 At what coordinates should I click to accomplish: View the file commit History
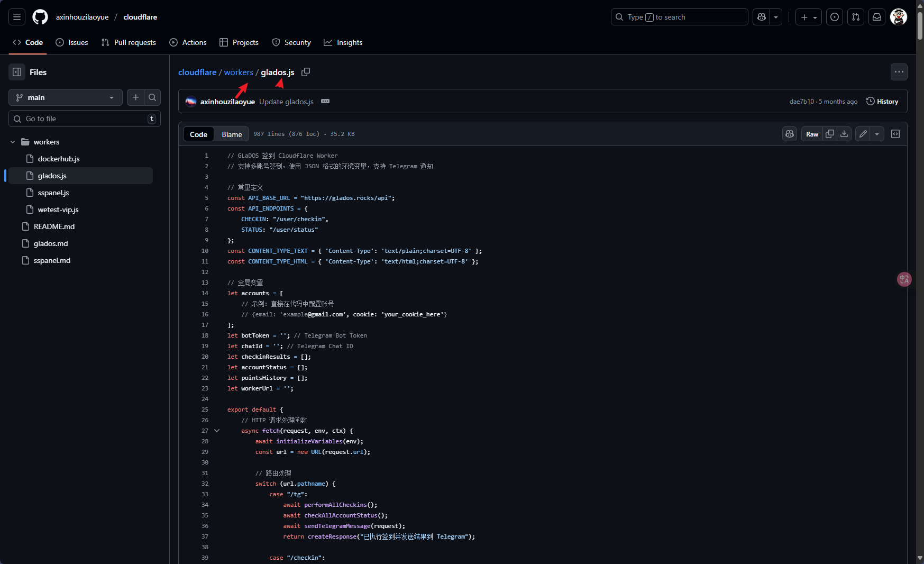882,102
